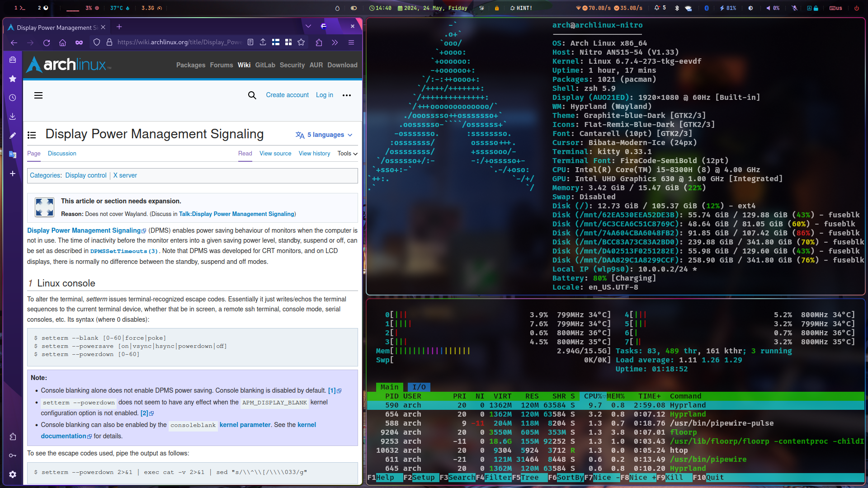Toggle the idle inhibitor icon in top bar
This screenshot has height=488, width=868.
click(x=354, y=8)
